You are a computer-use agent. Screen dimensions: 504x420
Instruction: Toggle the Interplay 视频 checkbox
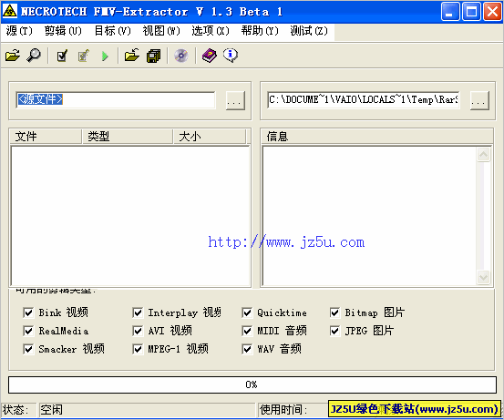pyautogui.click(x=138, y=312)
